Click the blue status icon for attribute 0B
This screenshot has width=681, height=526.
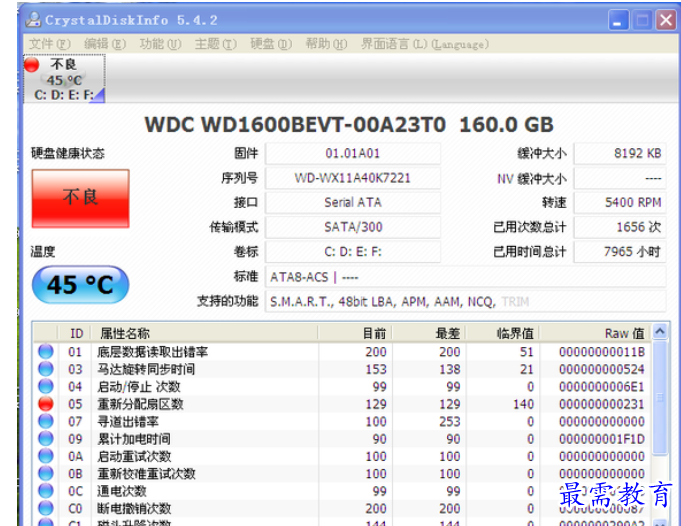tap(46, 473)
